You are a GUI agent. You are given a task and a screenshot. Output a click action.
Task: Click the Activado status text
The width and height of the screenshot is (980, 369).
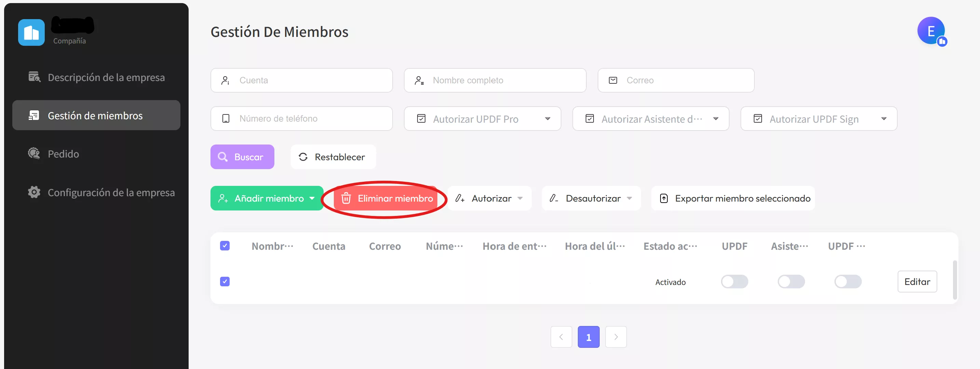(x=670, y=282)
